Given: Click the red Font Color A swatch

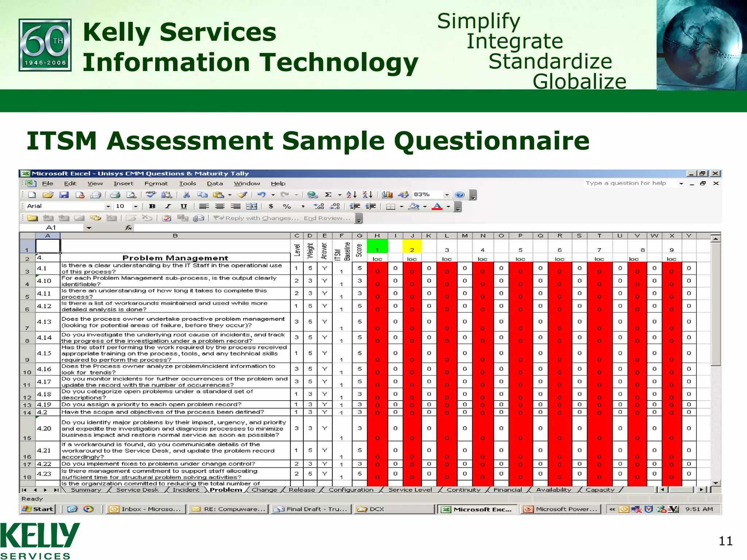Looking at the screenshot, I should click(437, 207).
